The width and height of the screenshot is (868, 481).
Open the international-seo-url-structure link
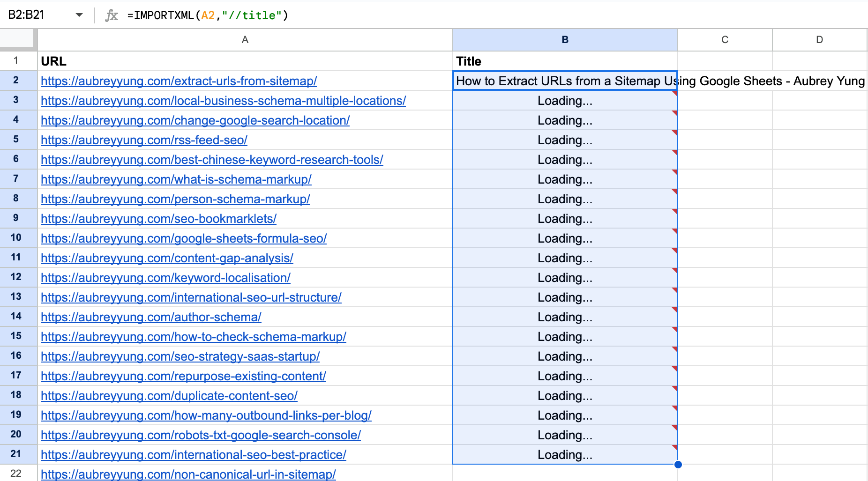(191, 297)
